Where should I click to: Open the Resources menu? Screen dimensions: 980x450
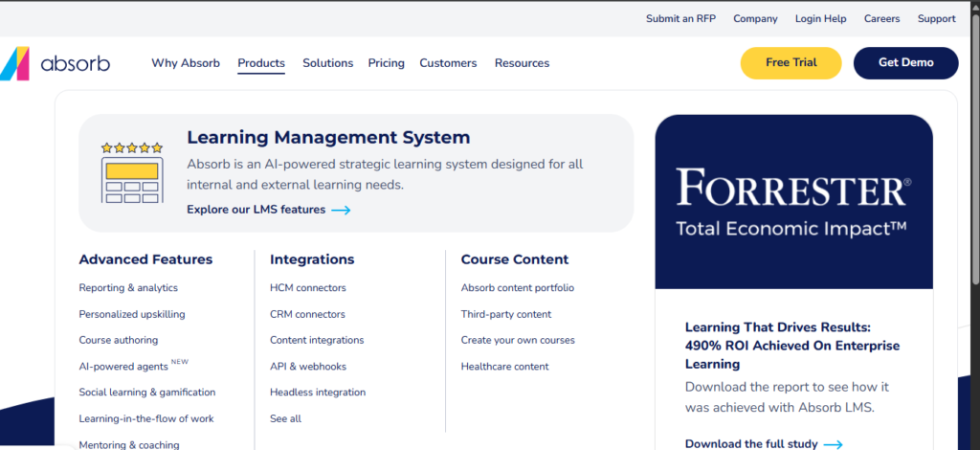[522, 63]
